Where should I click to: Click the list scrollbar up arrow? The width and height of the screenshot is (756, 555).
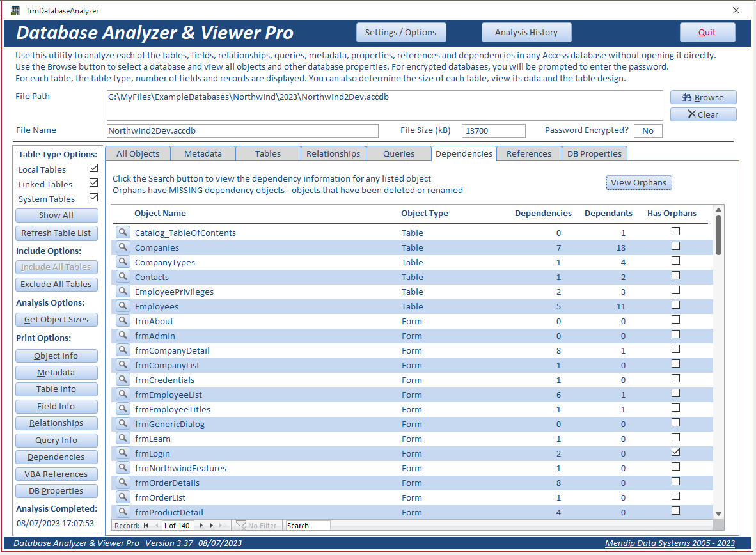tap(718, 210)
